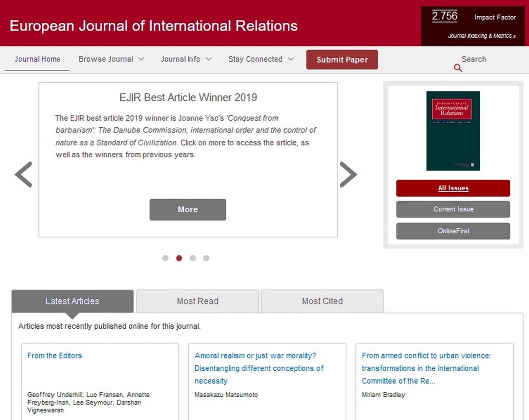Click 'Articles most recently published online' text

coord(109,327)
